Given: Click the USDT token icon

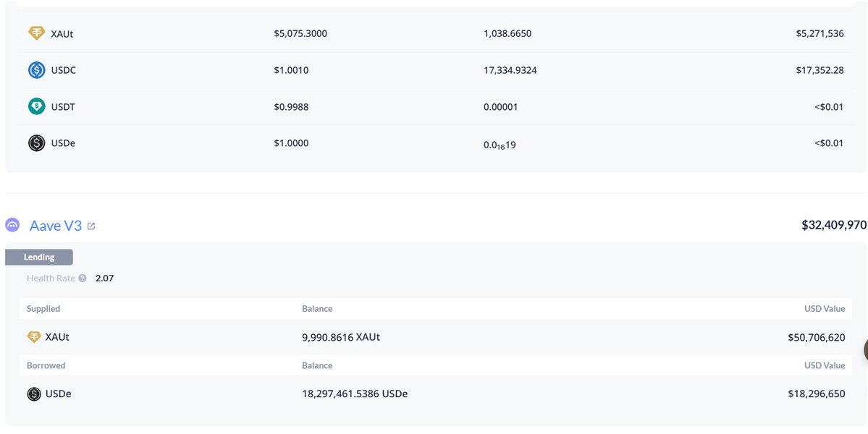Looking at the screenshot, I should [x=36, y=106].
